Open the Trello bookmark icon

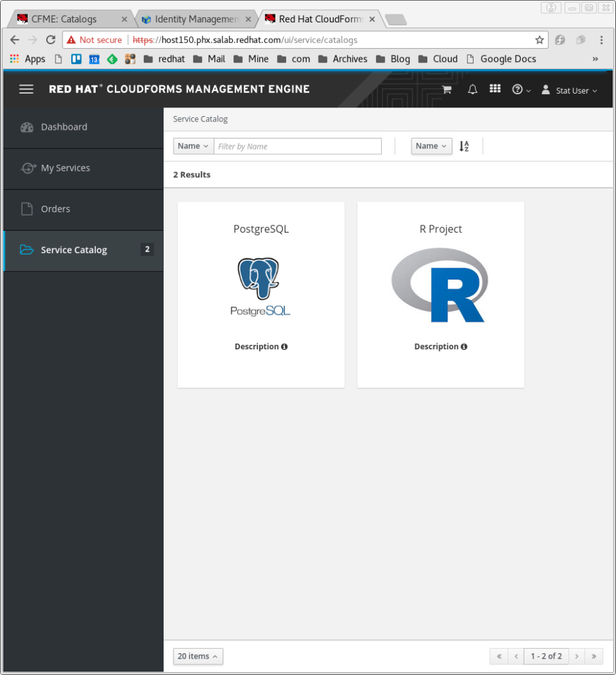tap(77, 59)
